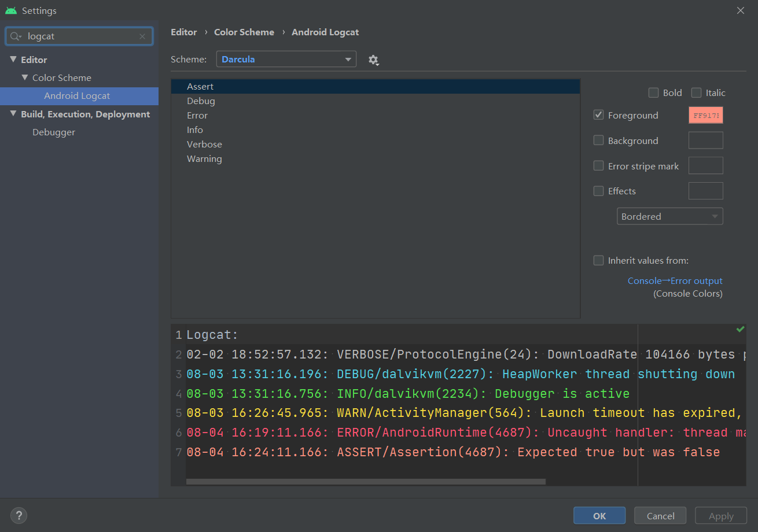
Task: Click the Android Studio logo icon
Action: [11, 10]
